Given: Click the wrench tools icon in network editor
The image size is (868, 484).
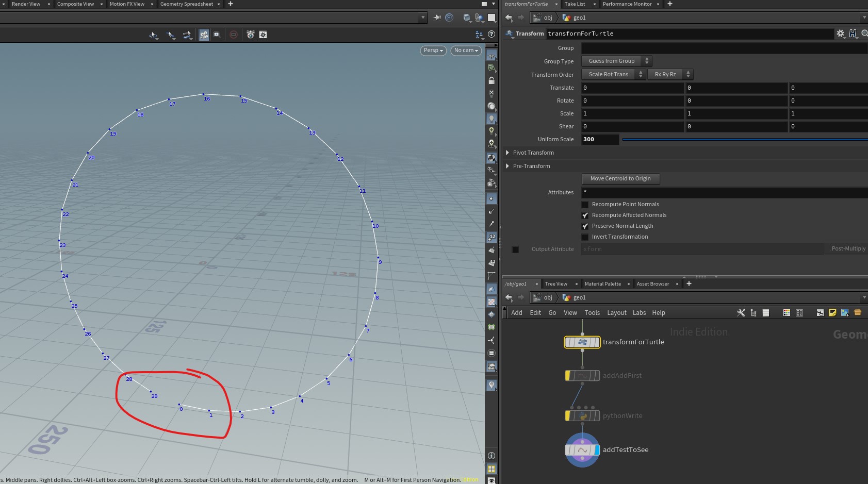Looking at the screenshot, I should [741, 313].
